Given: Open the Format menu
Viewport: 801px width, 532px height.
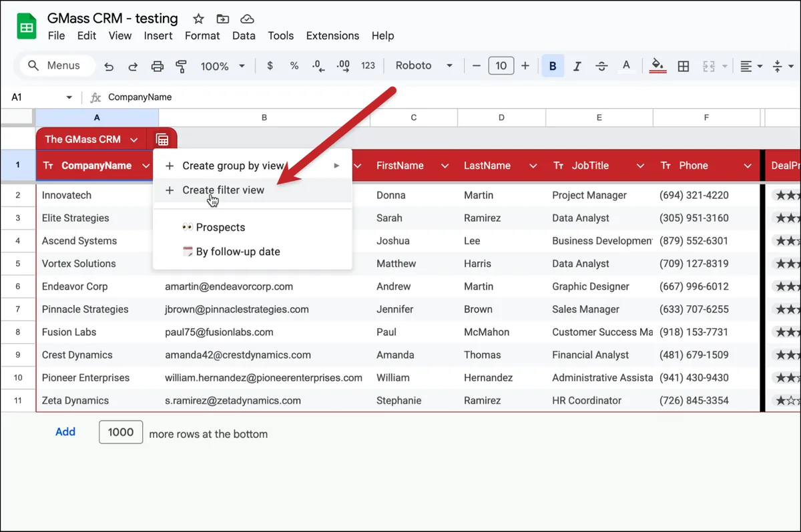Looking at the screenshot, I should pos(202,35).
